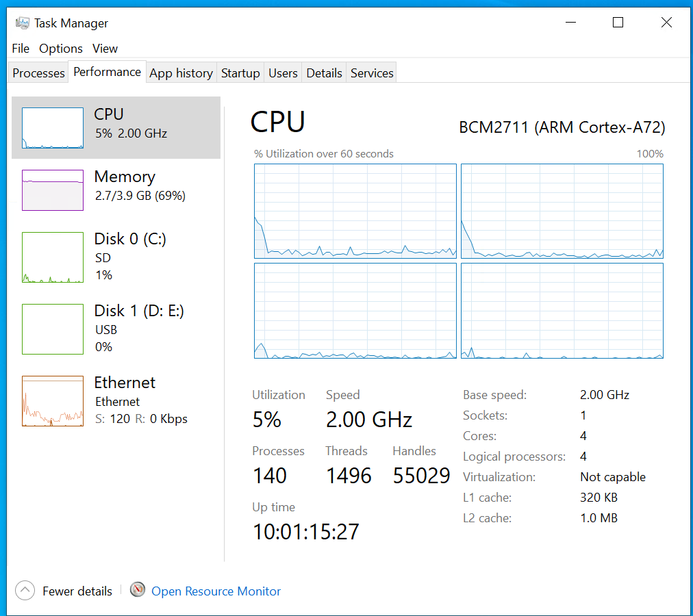Open the Users tab
Viewport: 693px width, 616px height.
click(283, 73)
